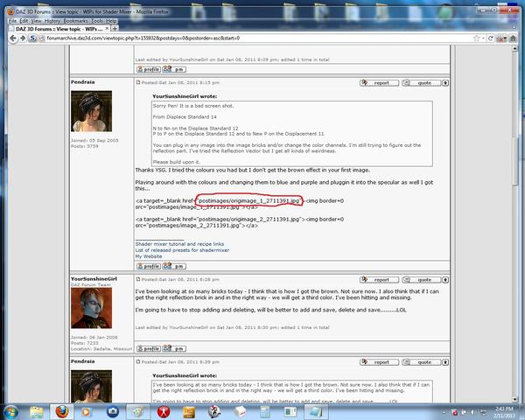Screen dimensions: 525x420
Task: Click the 'YourSunshineGirl' username in the 8:28 pm post
Action: coord(94,278)
